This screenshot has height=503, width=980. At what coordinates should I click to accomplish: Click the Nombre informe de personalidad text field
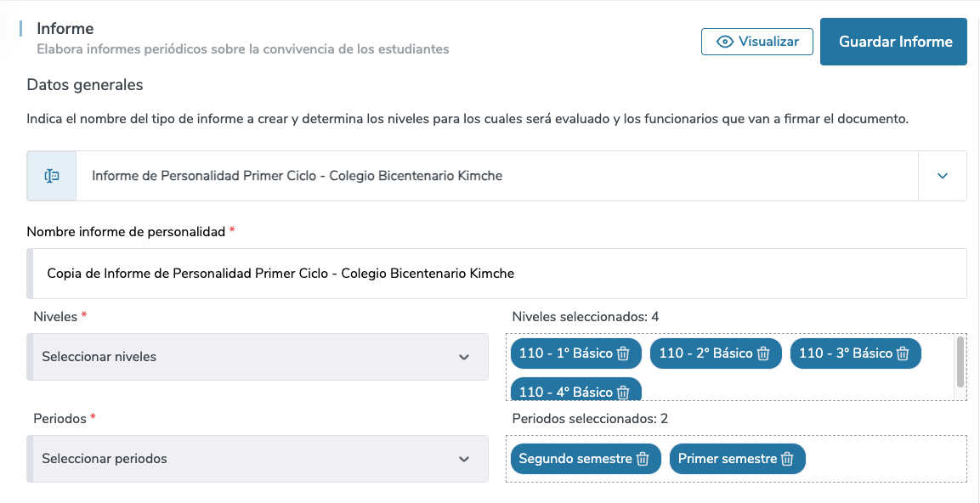coord(496,274)
